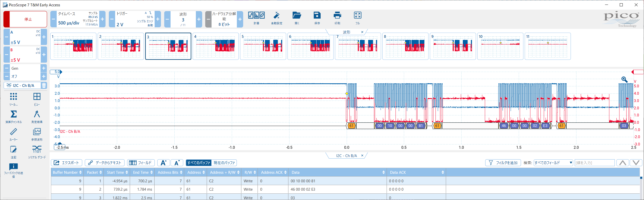
Task: Open the Notes icon
Action: (13, 152)
